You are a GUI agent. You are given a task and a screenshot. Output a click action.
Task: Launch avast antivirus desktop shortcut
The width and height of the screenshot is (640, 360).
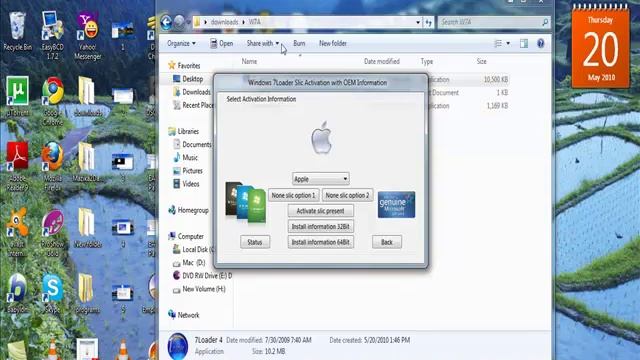[x=17, y=231]
